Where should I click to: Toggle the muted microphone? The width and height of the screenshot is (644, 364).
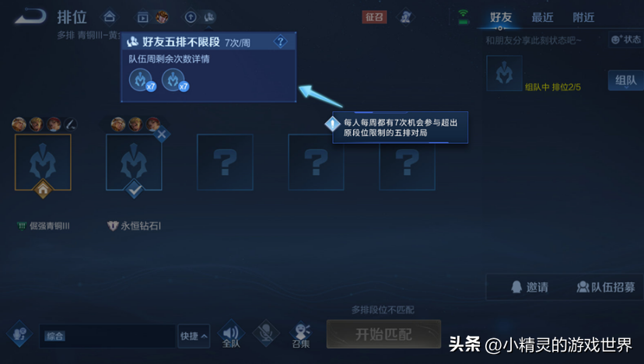pos(266,333)
